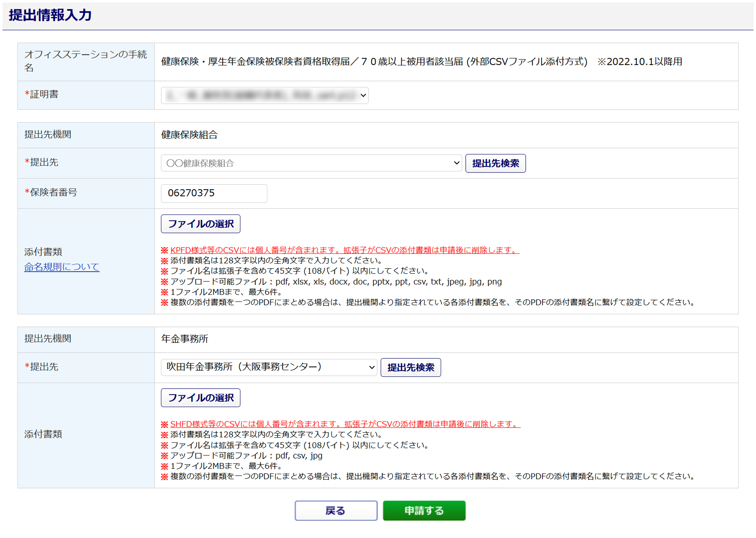756x538 pixels.
Task: Submit with the green 申請する button
Action: (x=424, y=511)
